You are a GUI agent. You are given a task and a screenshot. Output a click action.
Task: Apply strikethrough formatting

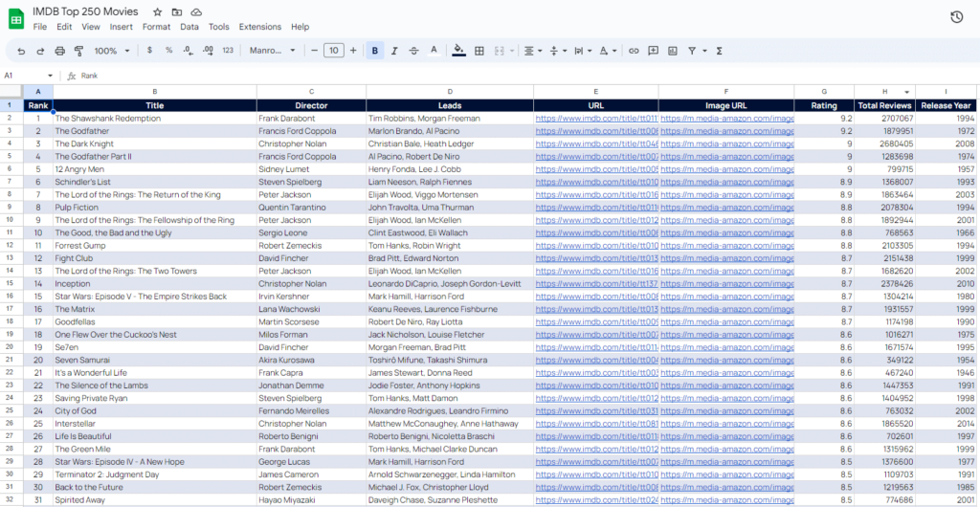(x=413, y=51)
